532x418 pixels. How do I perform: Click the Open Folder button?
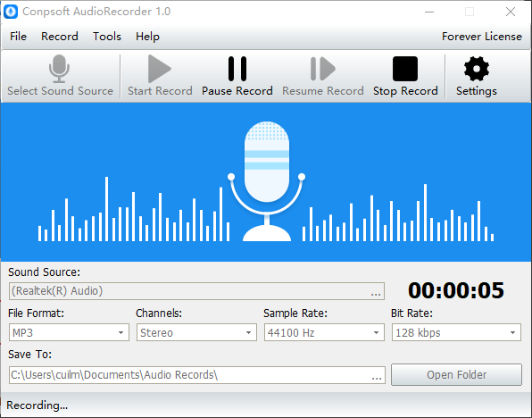(x=456, y=374)
